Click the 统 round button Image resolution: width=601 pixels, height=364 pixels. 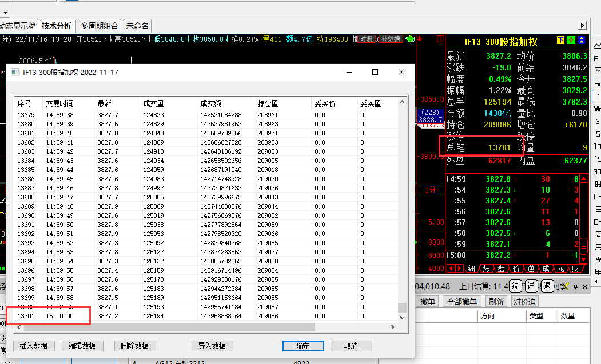pyautogui.click(x=515, y=286)
